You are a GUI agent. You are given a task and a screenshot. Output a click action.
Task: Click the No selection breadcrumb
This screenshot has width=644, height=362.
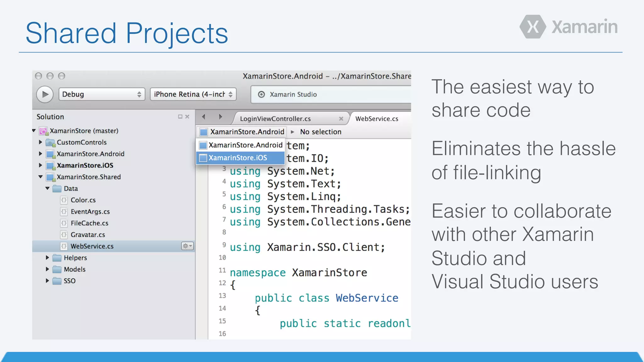[x=320, y=132]
